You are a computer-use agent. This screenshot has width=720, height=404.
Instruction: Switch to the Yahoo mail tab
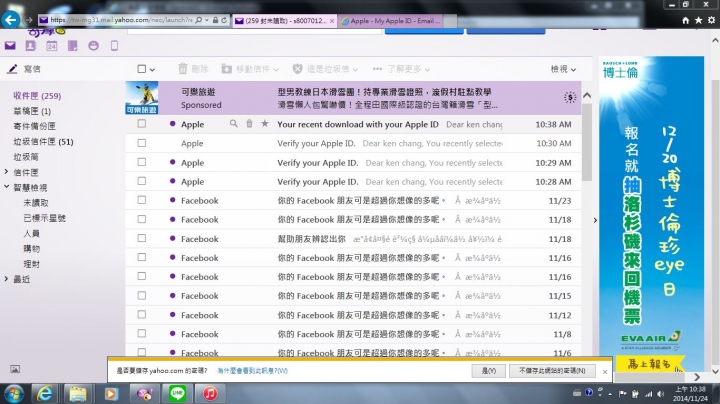[x=285, y=21]
